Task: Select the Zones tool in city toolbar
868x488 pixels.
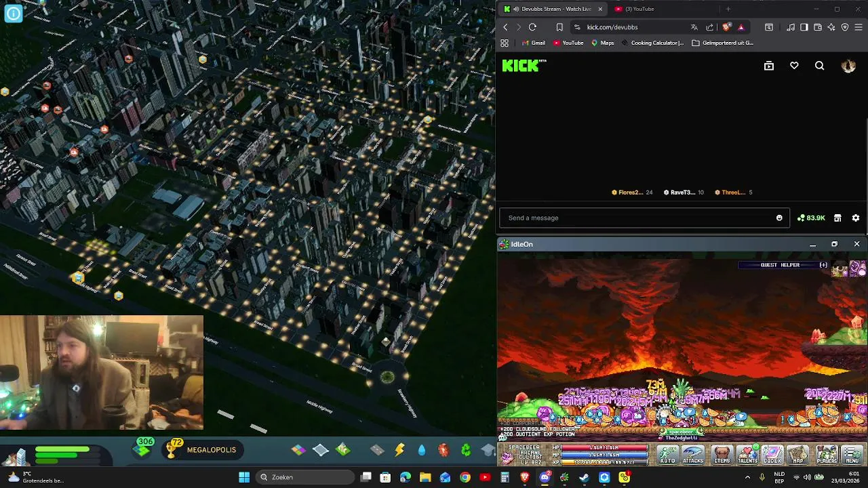Action: pos(298,449)
